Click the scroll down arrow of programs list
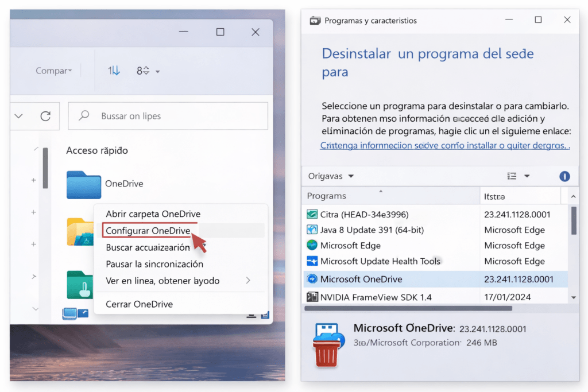The width and height of the screenshot is (588, 392). click(574, 297)
